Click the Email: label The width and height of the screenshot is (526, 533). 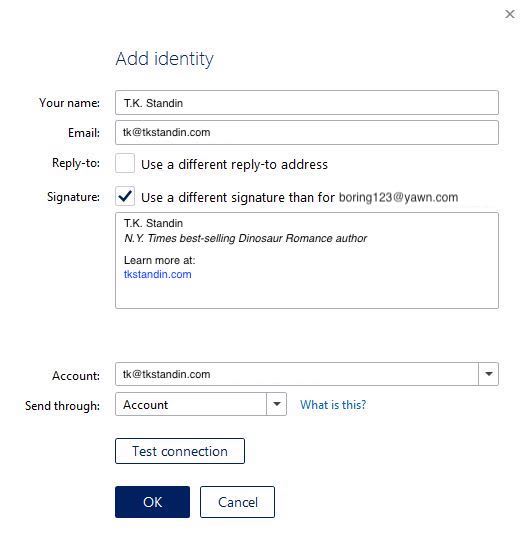pyautogui.click(x=84, y=133)
